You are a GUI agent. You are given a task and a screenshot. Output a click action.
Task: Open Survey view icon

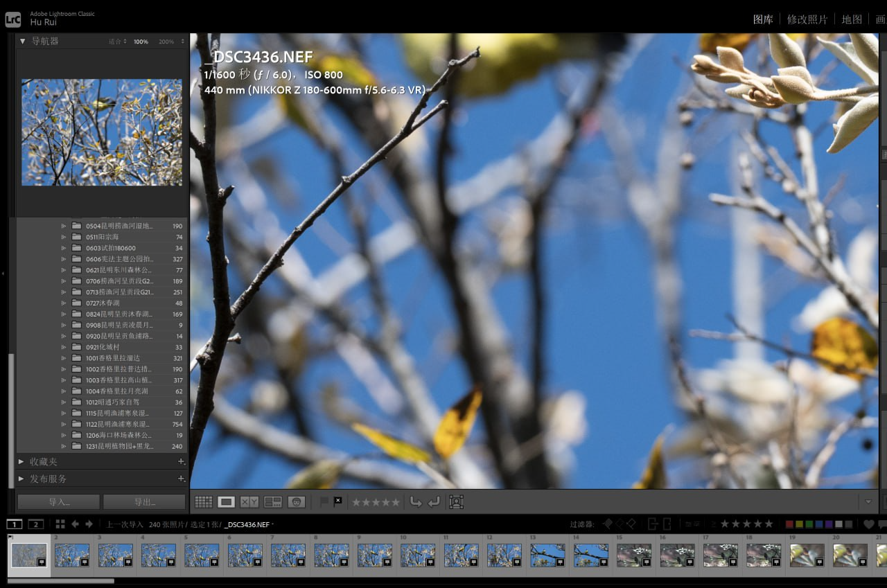pos(273,502)
